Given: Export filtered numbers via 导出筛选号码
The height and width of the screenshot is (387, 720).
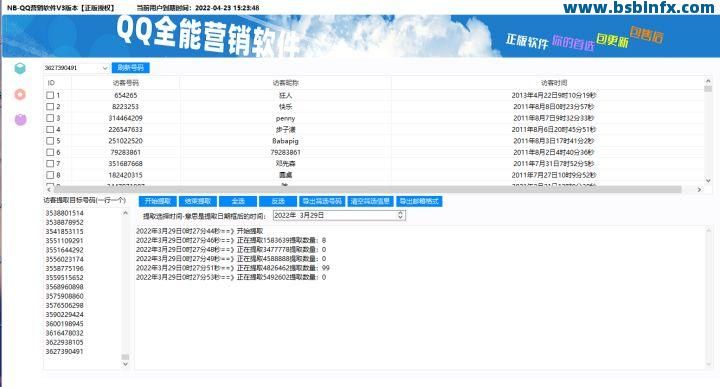Looking at the screenshot, I should (x=321, y=201).
